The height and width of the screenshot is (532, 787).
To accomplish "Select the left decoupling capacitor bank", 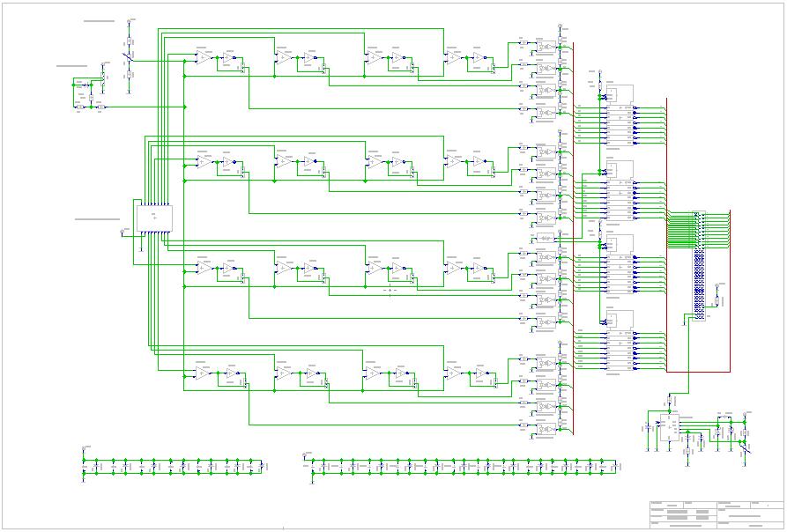I will (174, 466).
